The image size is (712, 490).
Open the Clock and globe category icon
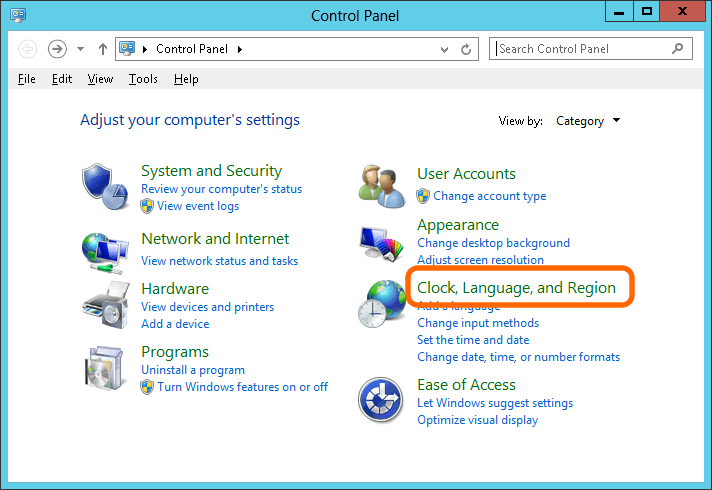tap(381, 304)
